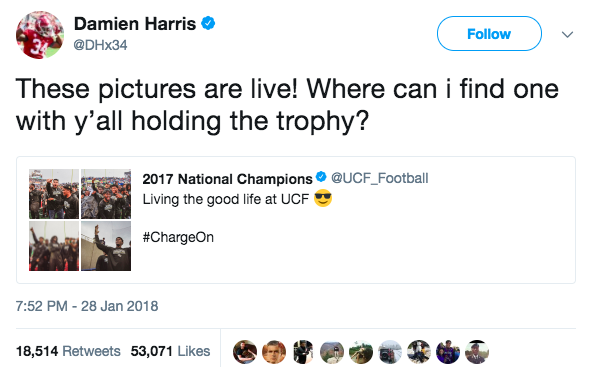
Task: Click the sunglasses emoji in quoted tweet
Action: (323, 198)
